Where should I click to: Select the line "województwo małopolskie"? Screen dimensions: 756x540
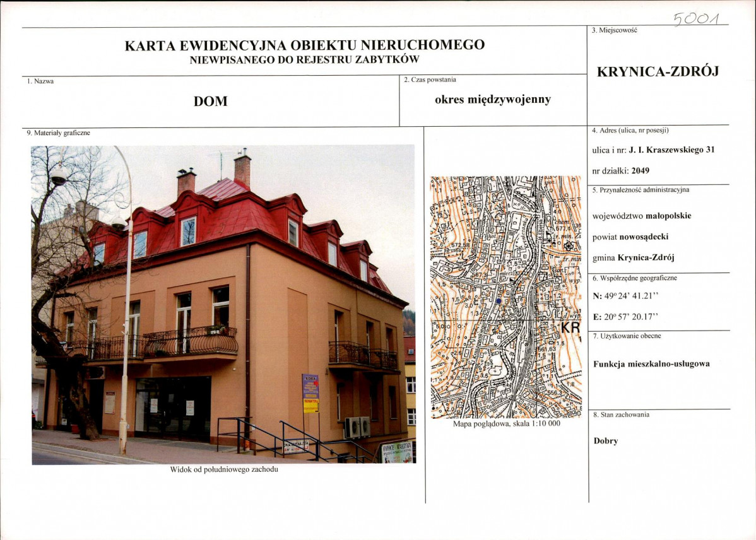[642, 216]
